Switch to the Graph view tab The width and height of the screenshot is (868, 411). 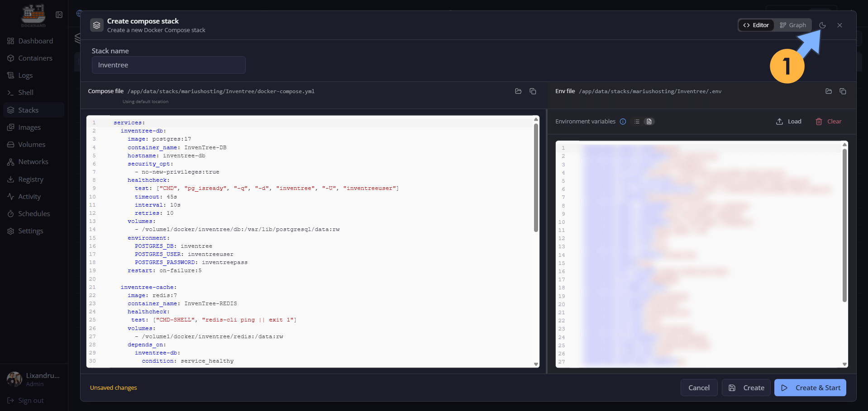(793, 25)
